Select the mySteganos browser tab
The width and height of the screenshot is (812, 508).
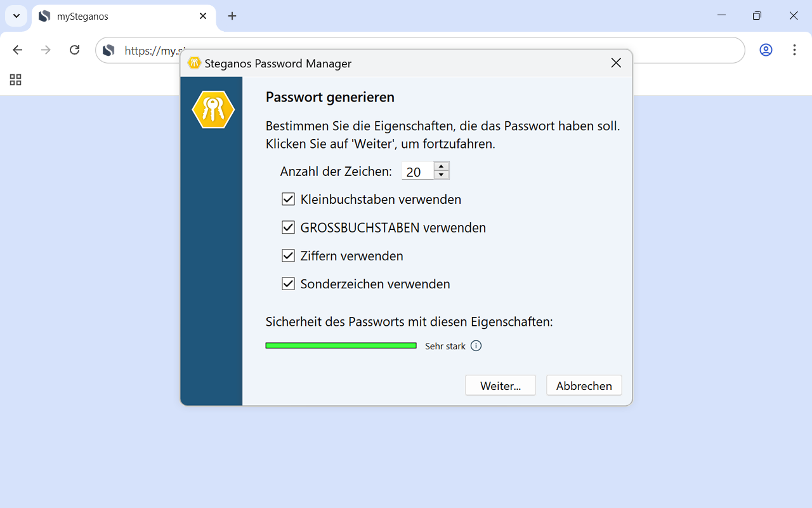121,17
